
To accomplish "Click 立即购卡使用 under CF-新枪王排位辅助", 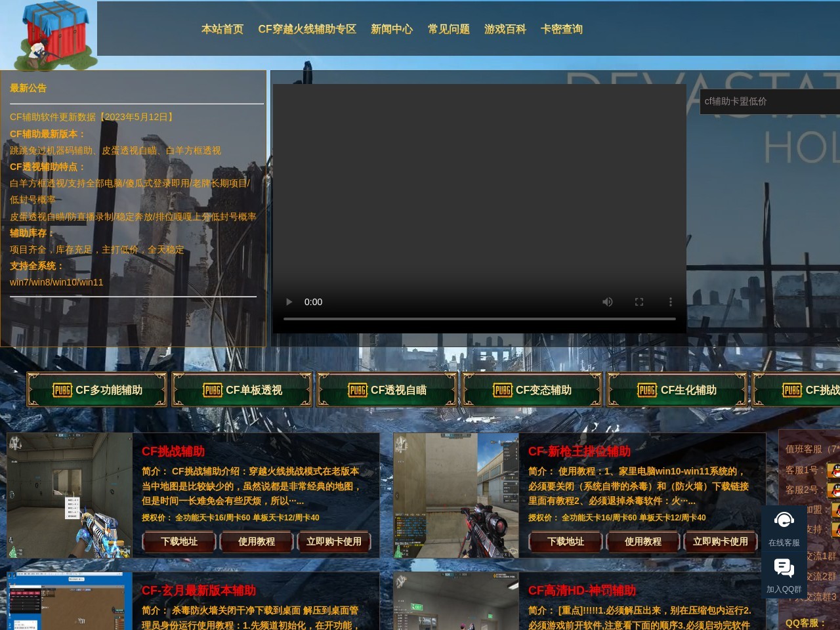I will [x=721, y=541].
